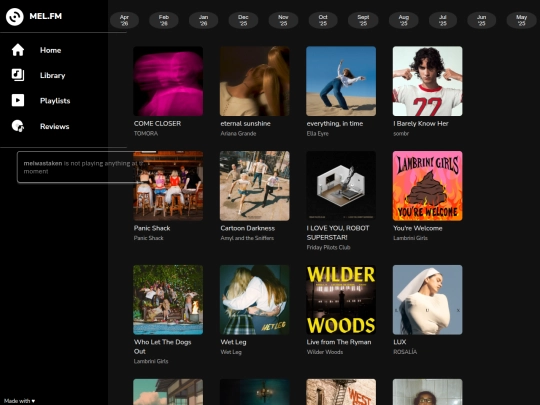Click the Library music icon
Screen dimensions: 540x405
point(18,75)
